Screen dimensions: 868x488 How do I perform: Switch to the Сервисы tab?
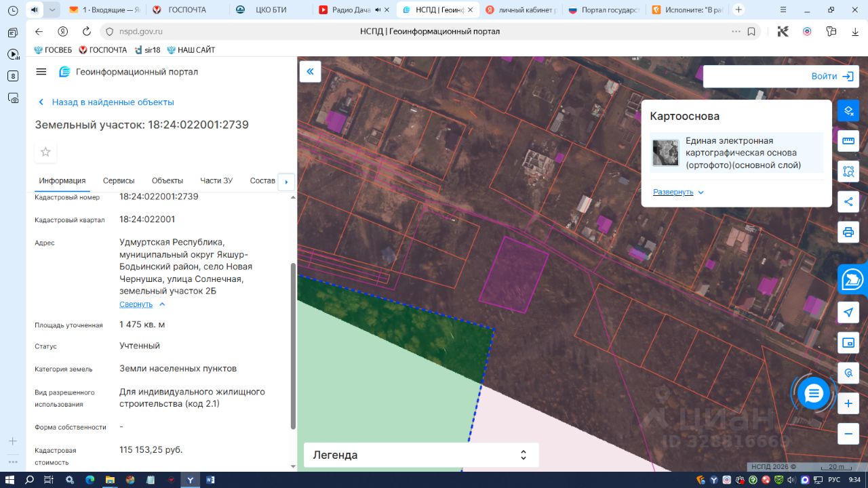pos(119,181)
